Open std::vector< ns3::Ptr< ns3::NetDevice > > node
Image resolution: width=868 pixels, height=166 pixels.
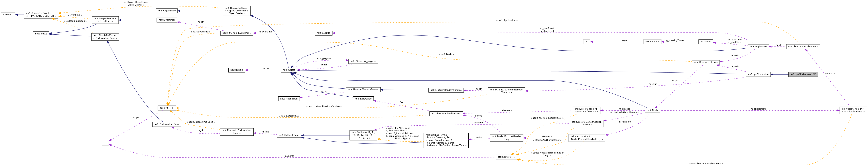pos(587,110)
